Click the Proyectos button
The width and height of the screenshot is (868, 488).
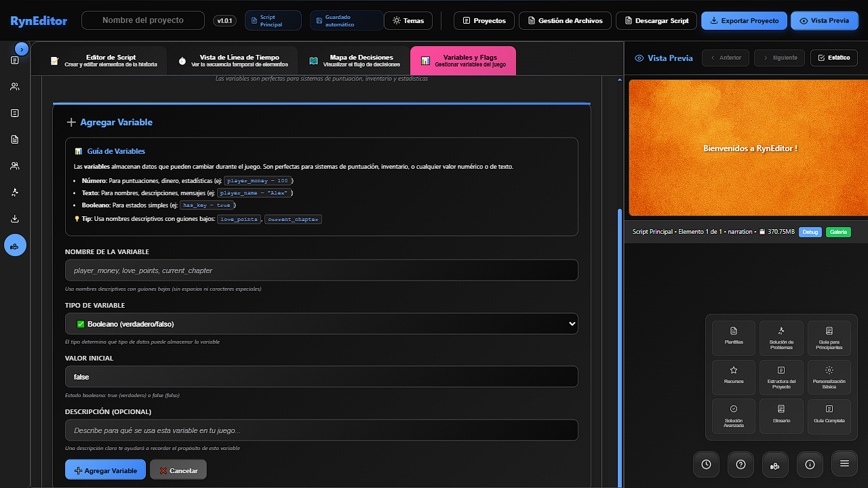tap(484, 21)
